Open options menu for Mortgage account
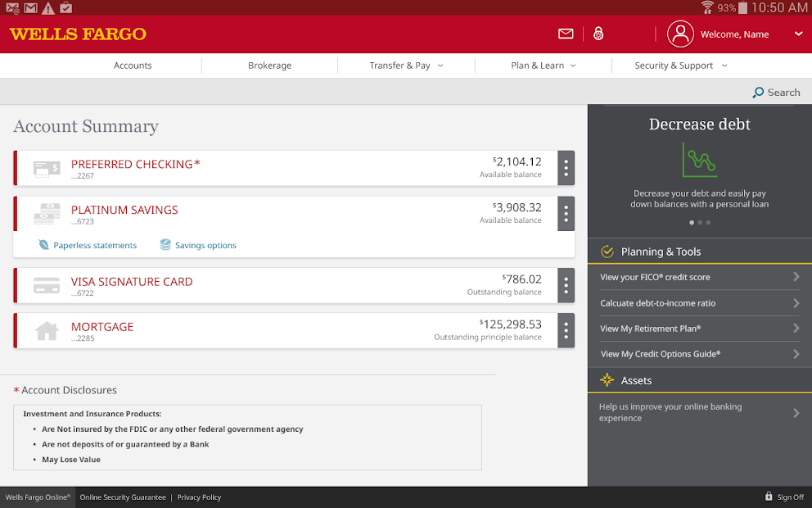Image resolution: width=812 pixels, height=508 pixels. pos(566,330)
